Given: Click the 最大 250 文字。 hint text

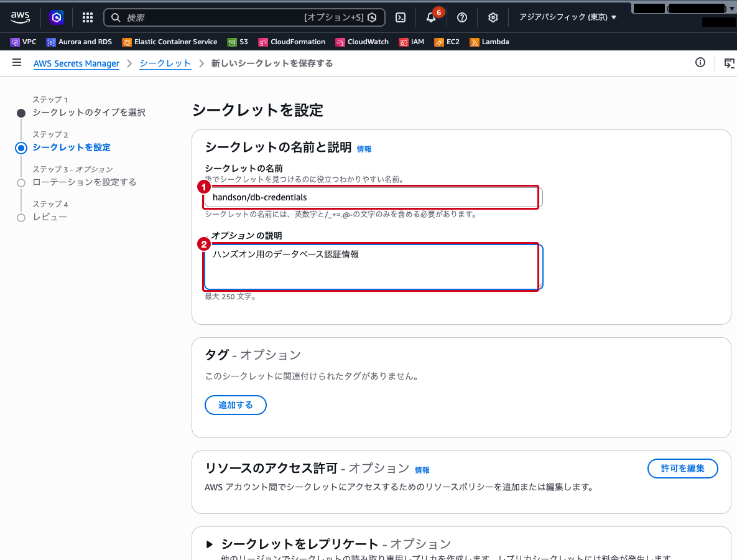Looking at the screenshot, I should [230, 297].
